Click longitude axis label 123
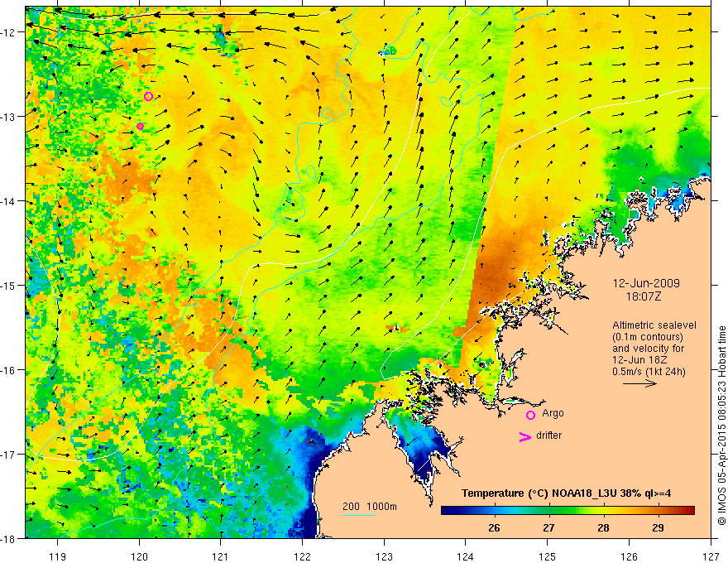 [x=384, y=556]
